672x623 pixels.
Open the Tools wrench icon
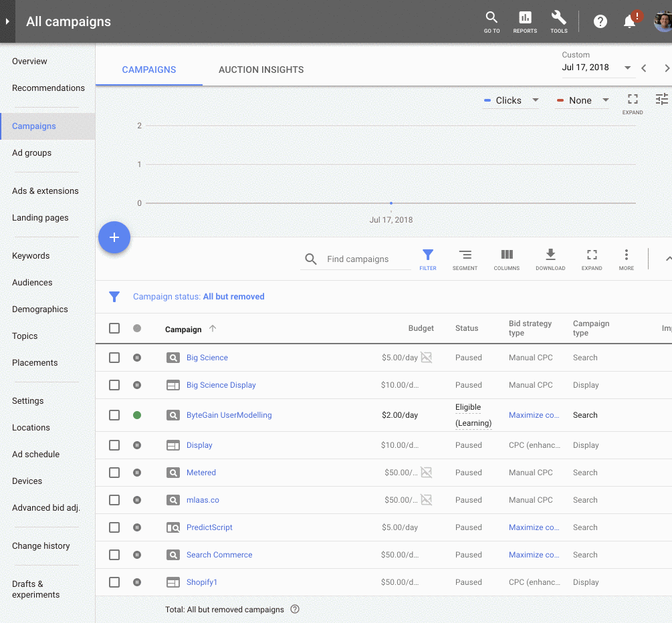(x=558, y=21)
